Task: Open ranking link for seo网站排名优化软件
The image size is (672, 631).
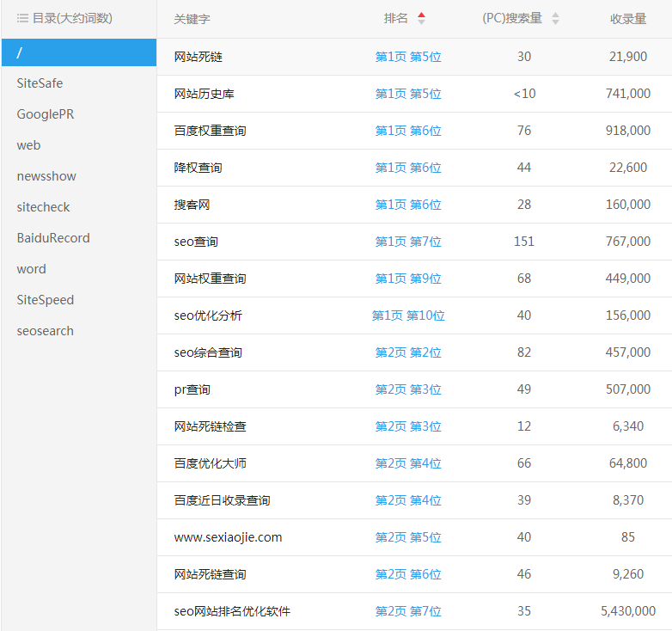Action: [408, 611]
